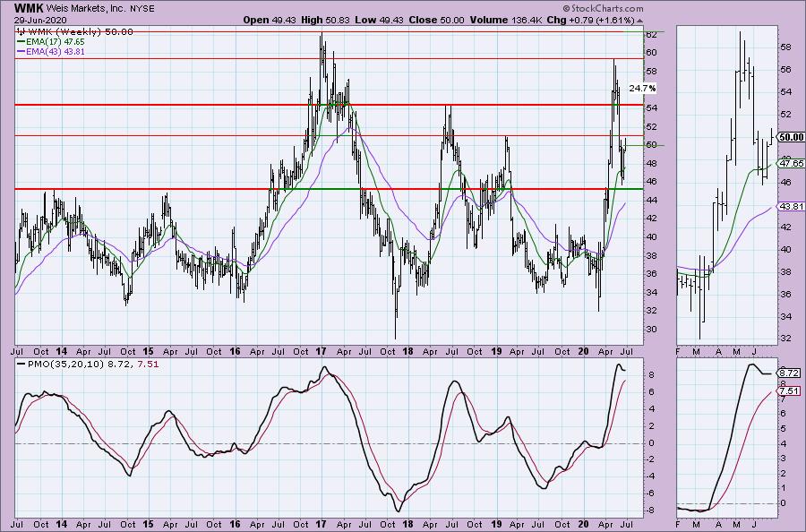Click the '43.81' EMA price tag
This screenshot has height=532, width=806.
[791, 206]
